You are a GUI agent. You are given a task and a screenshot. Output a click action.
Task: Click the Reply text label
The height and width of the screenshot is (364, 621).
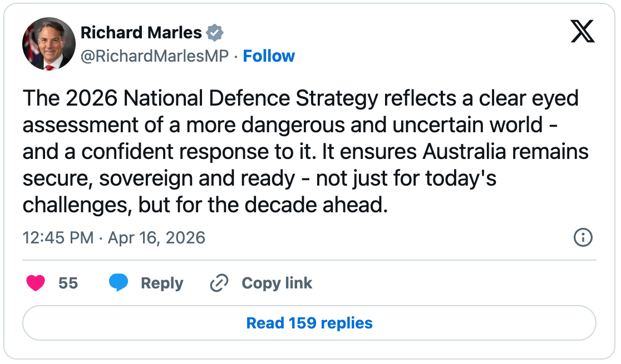click(162, 283)
